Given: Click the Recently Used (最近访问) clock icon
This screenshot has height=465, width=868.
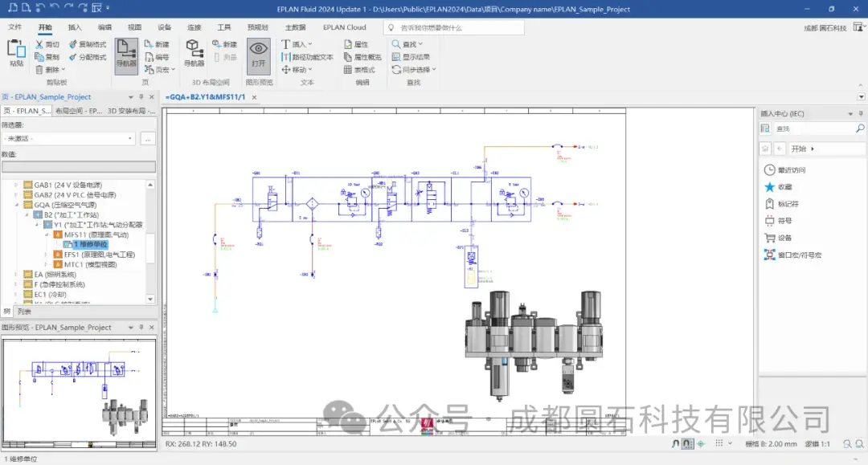Looking at the screenshot, I should coord(769,169).
